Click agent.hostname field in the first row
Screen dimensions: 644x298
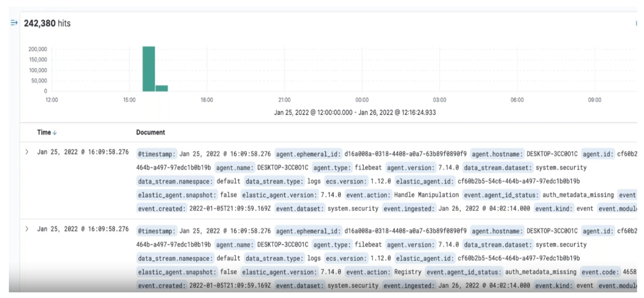click(x=497, y=154)
